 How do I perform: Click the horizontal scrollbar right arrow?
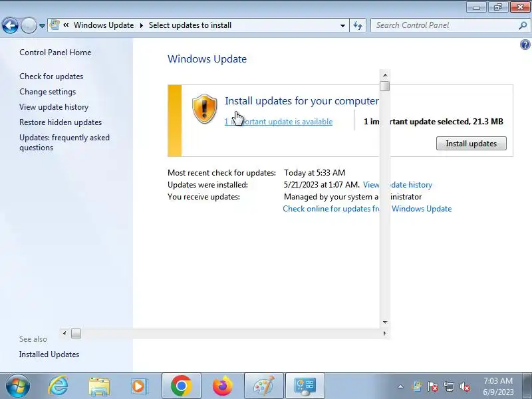[x=384, y=334]
